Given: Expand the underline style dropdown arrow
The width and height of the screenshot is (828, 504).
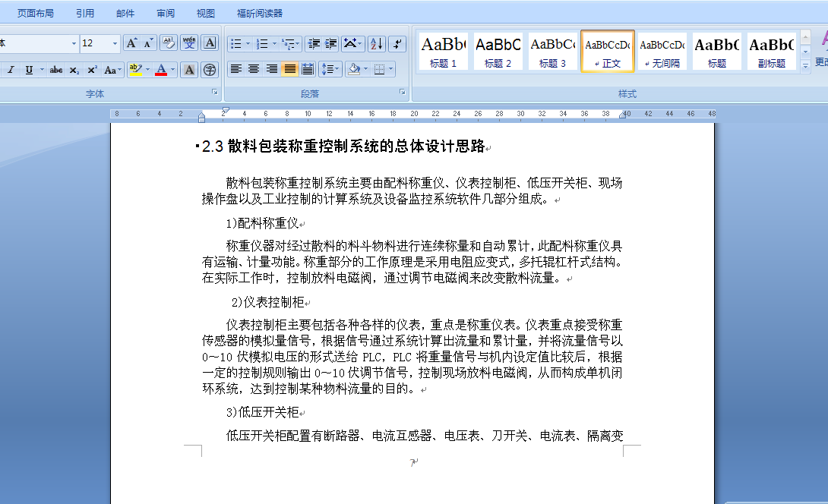Looking at the screenshot, I should click(42, 70).
